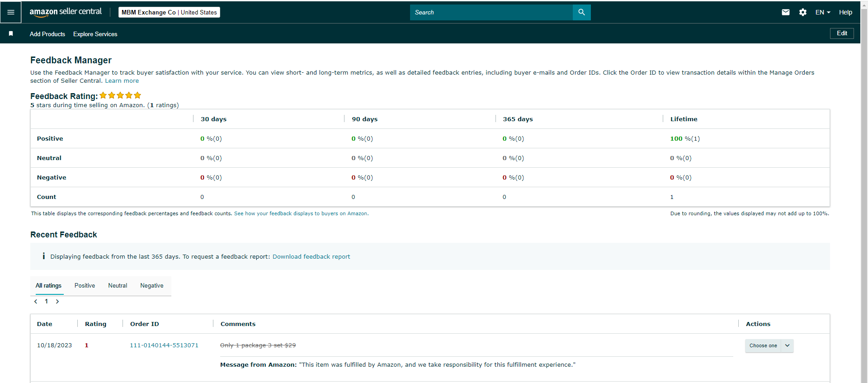This screenshot has height=383, width=868.
Task: Click the Actions column header
Action: click(758, 324)
